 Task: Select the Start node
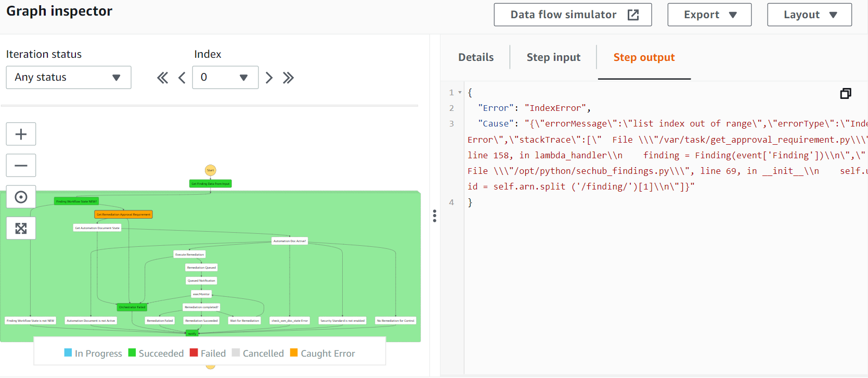click(210, 170)
